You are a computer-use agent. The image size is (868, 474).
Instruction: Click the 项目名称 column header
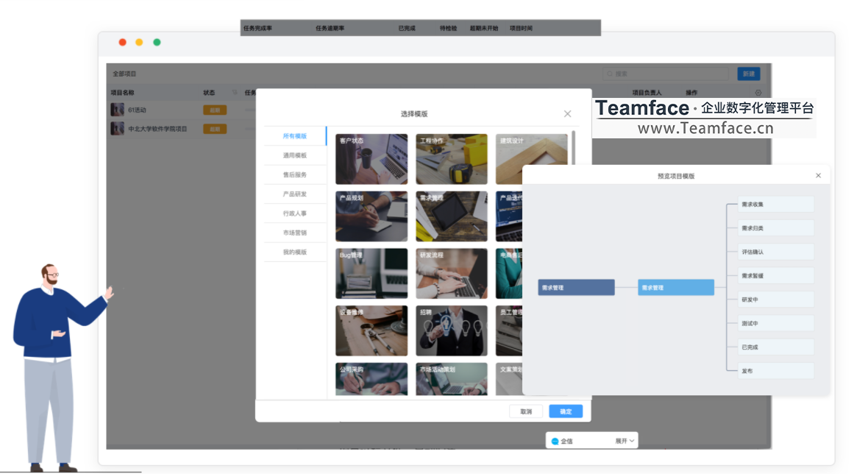(x=122, y=93)
